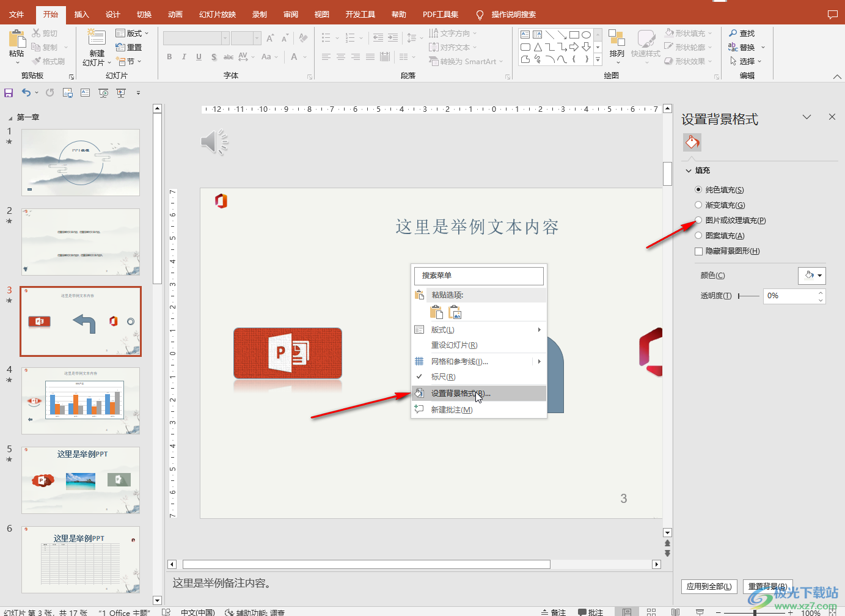The height and width of the screenshot is (616, 845).
Task: Click the 操作说明搜索 tell-me search box
Action: tap(514, 15)
